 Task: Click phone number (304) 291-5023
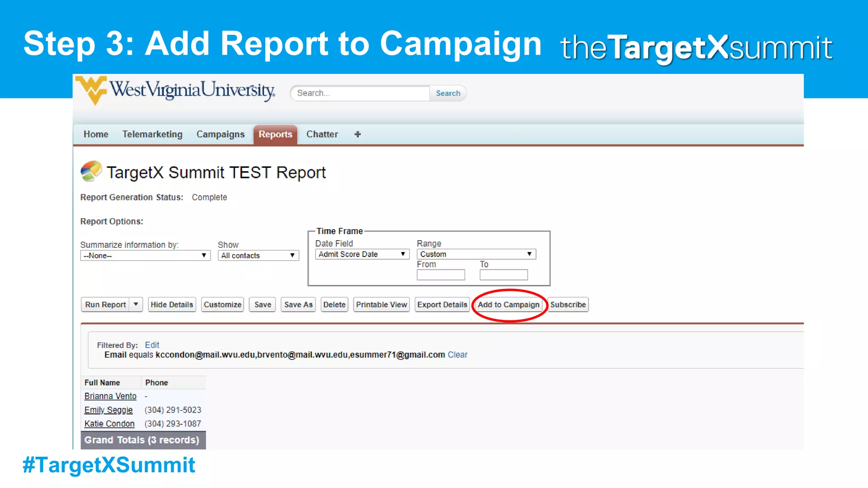coord(173,410)
